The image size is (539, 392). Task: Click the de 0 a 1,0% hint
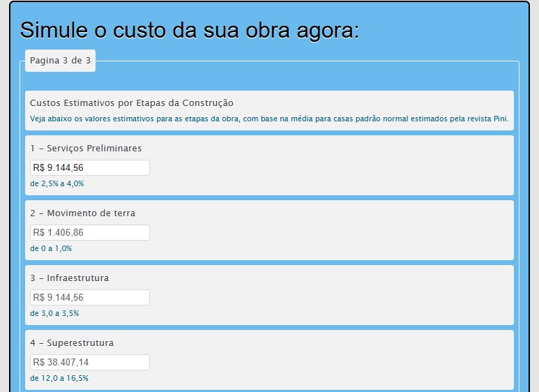click(x=51, y=248)
